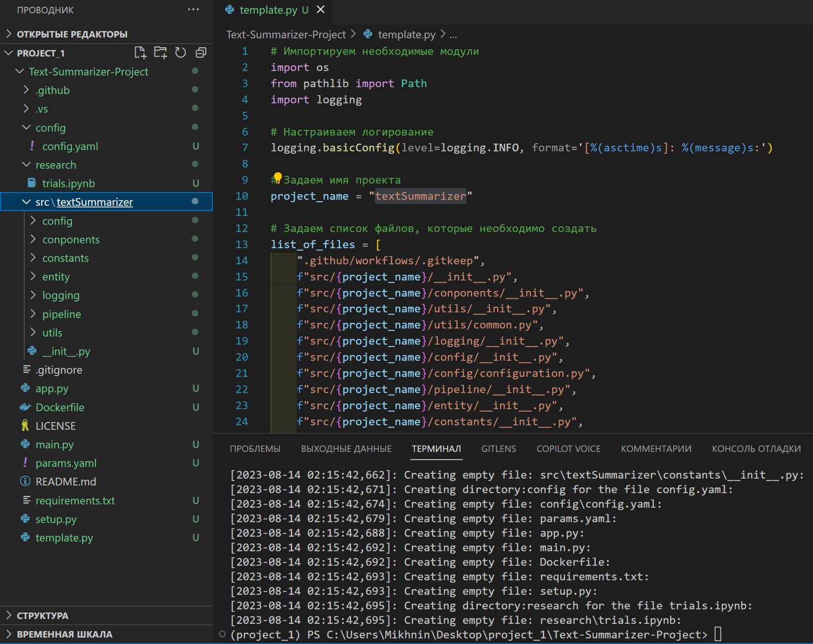Open the explorer more actions ellipsis menu
This screenshot has width=813, height=644.
pos(193,9)
